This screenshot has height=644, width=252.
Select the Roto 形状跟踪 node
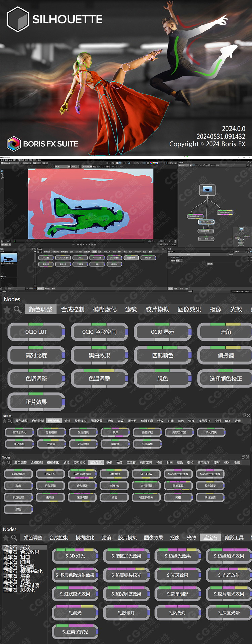[82, 474]
